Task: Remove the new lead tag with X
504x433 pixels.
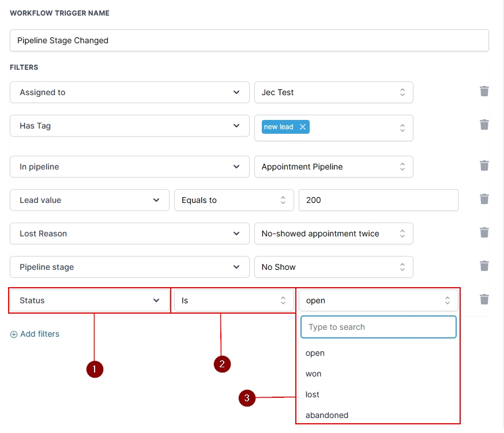Action: [302, 127]
